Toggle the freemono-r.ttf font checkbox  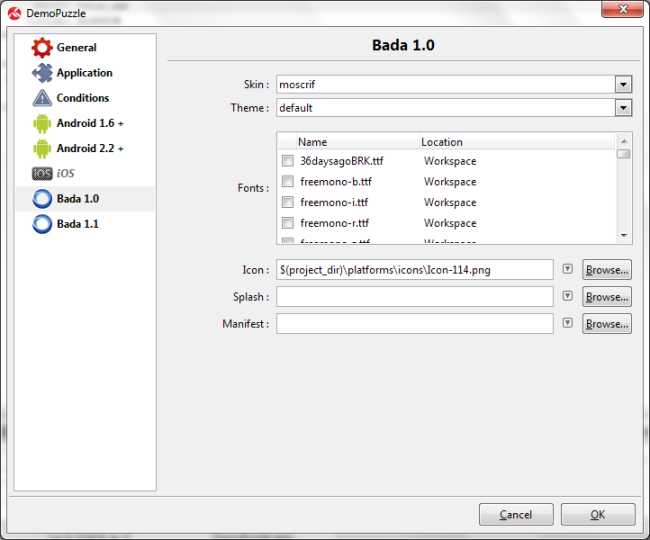(288, 223)
